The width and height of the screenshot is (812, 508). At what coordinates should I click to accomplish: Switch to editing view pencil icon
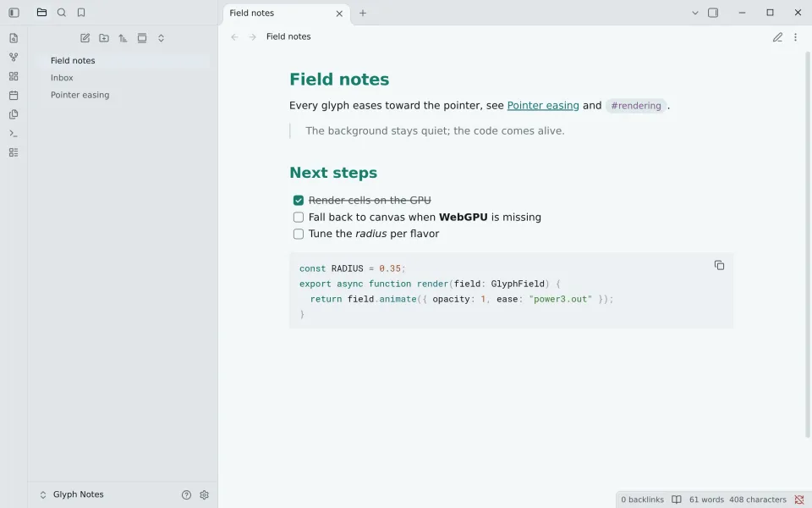(777, 36)
